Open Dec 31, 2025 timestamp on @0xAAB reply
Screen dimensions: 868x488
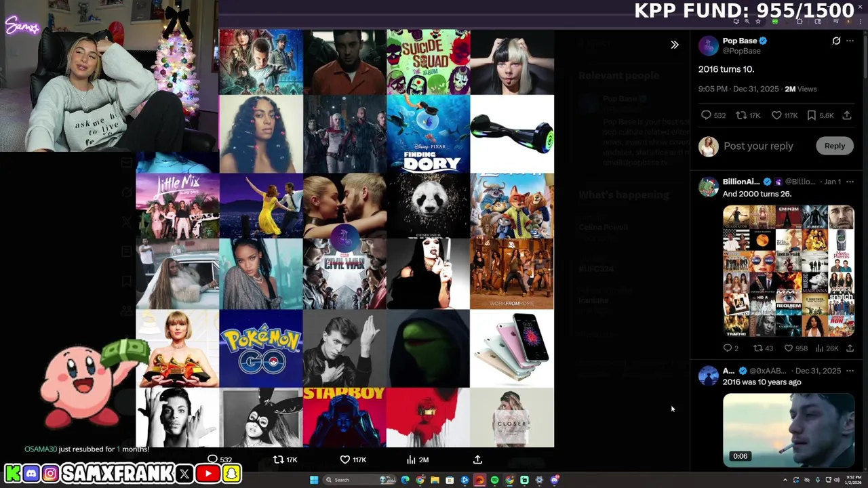click(x=818, y=371)
